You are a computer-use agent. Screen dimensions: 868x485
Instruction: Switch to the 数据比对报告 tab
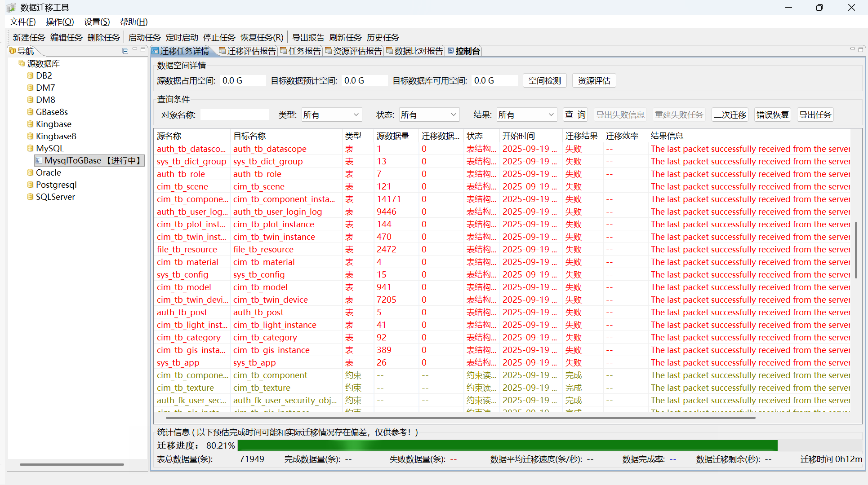(x=415, y=51)
